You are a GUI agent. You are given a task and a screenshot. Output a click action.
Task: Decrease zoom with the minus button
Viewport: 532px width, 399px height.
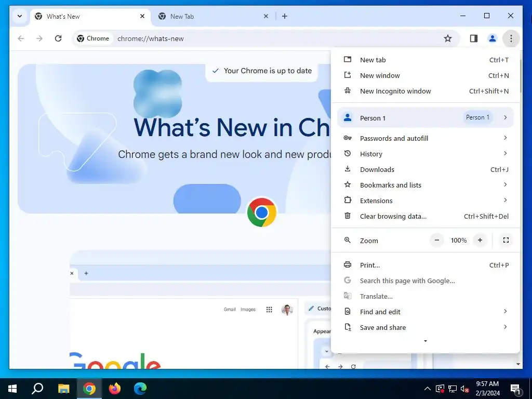click(437, 240)
